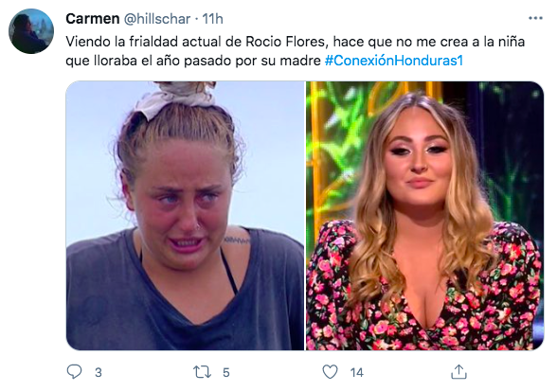Visit the @hillschar handle link
Image resolution: width=557 pixels, height=392 pixels.
pyautogui.click(x=157, y=19)
